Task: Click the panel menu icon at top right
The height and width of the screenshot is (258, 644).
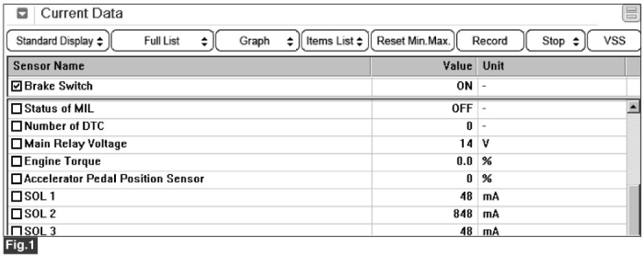Action: pos(630,14)
